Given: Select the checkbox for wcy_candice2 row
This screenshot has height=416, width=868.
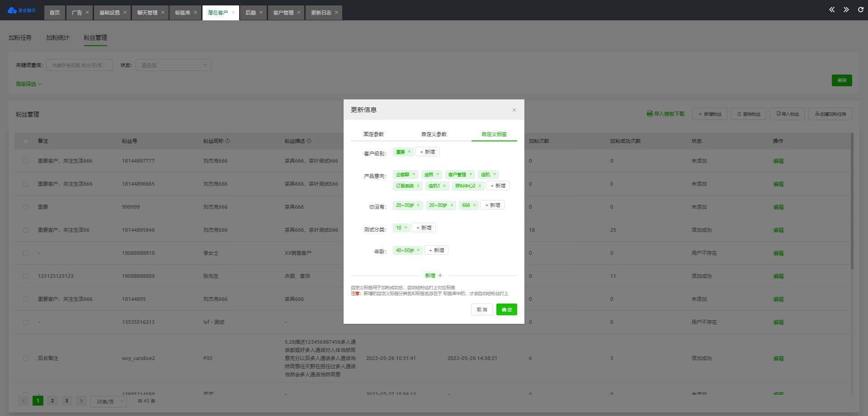Looking at the screenshot, I should [25, 358].
